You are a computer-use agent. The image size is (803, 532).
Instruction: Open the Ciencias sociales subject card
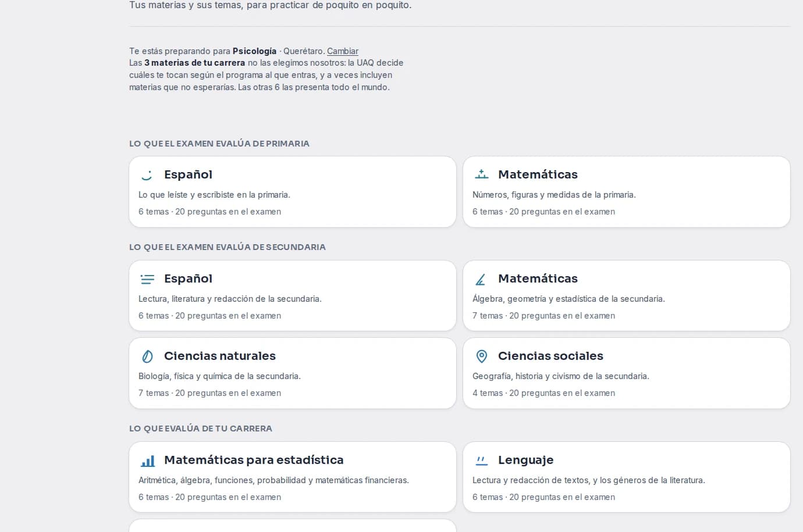pos(627,373)
